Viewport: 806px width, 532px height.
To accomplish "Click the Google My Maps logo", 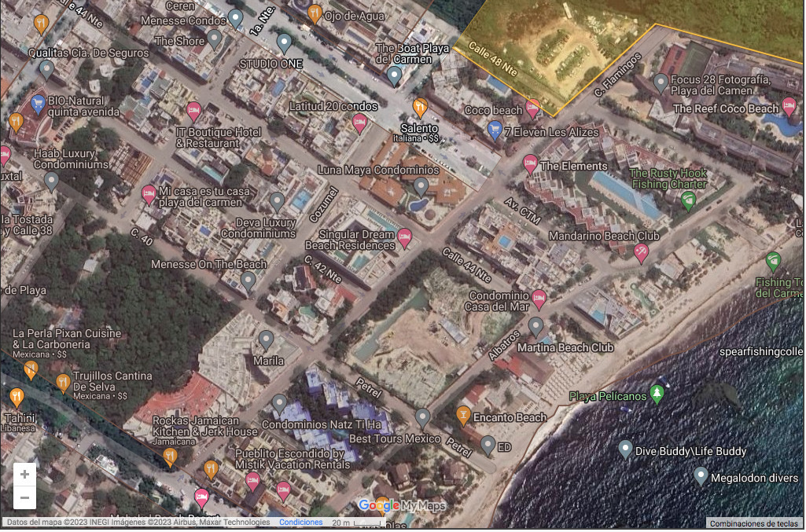I will 402,506.
